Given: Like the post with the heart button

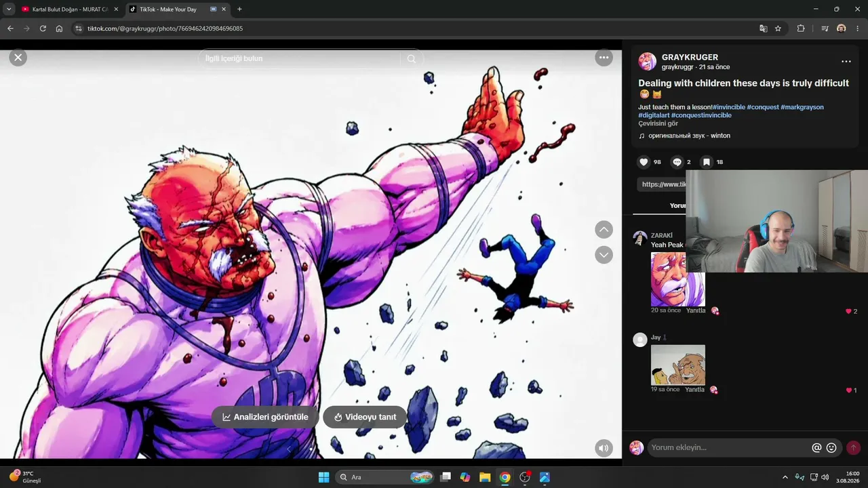Looking at the screenshot, I should (644, 162).
